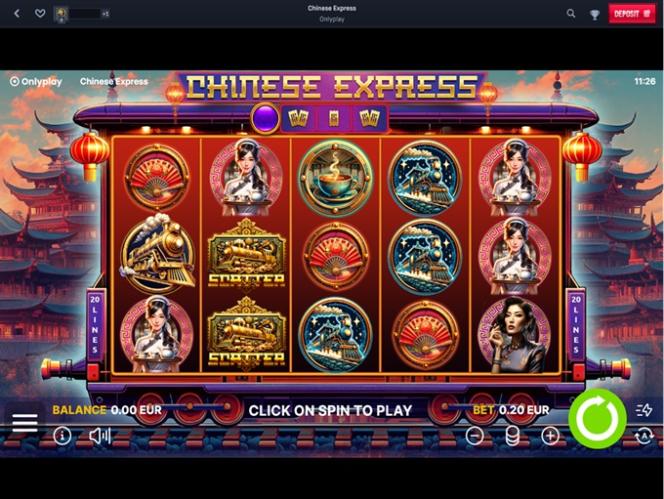Select the golden train wild symbol
Image resolution: width=664 pixels, height=499 pixels.
pyautogui.click(x=158, y=255)
